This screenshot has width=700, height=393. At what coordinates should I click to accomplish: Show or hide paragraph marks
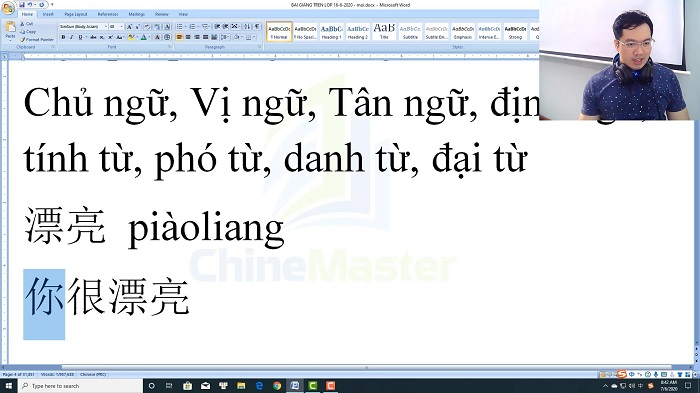click(x=257, y=26)
